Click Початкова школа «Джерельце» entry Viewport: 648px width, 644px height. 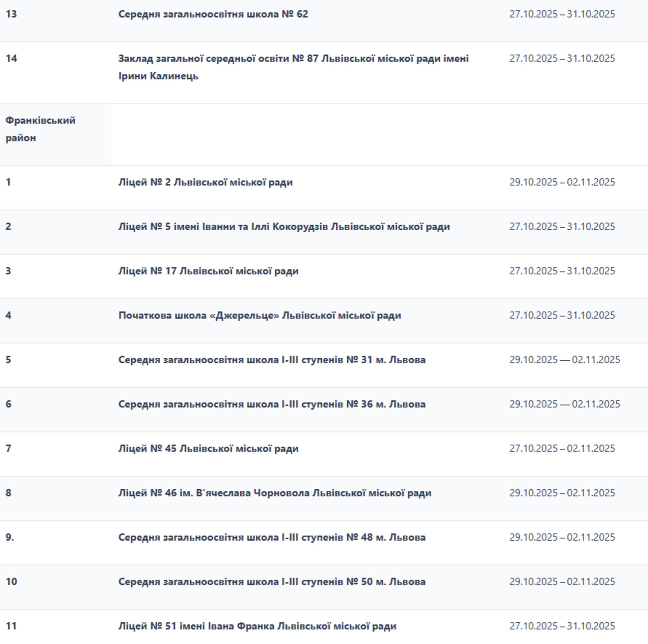[x=260, y=315]
